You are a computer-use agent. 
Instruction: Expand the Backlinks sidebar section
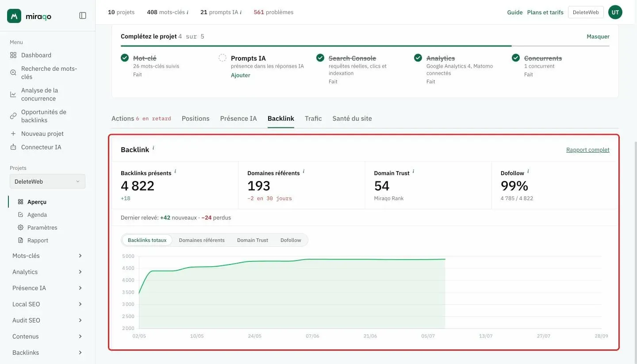click(x=47, y=353)
